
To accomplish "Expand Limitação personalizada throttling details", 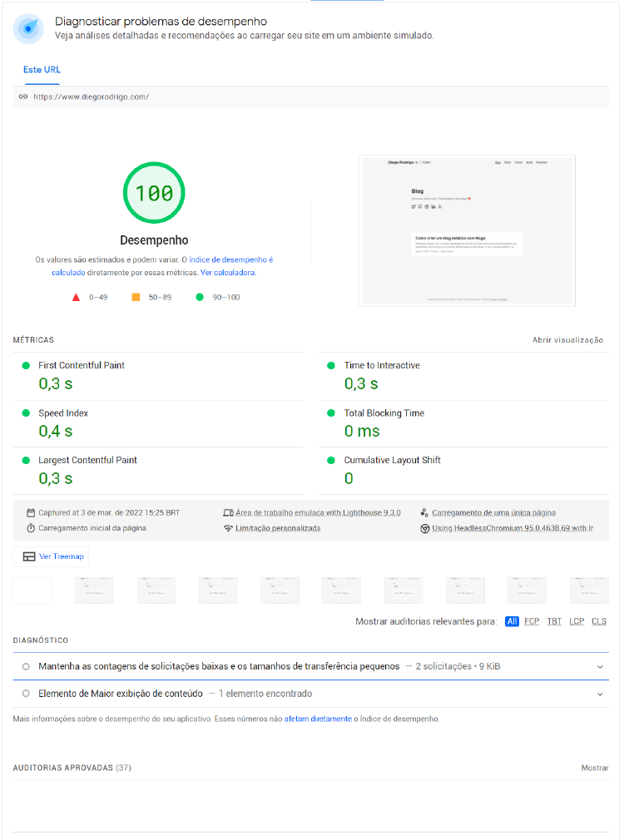I will pos(278,528).
